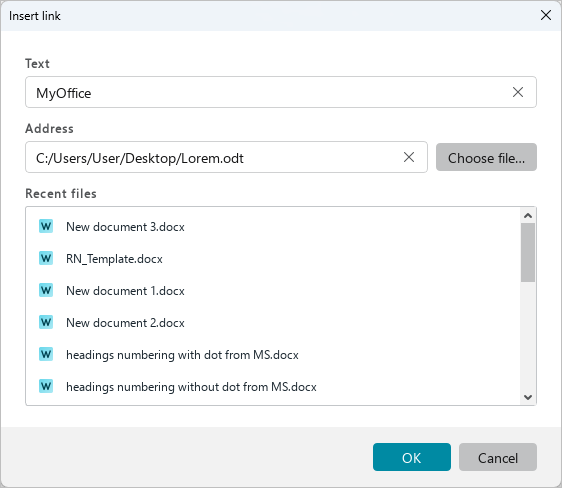The image size is (562, 488).
Task: Open the Choose file... browser
Action: click(486, 157)
